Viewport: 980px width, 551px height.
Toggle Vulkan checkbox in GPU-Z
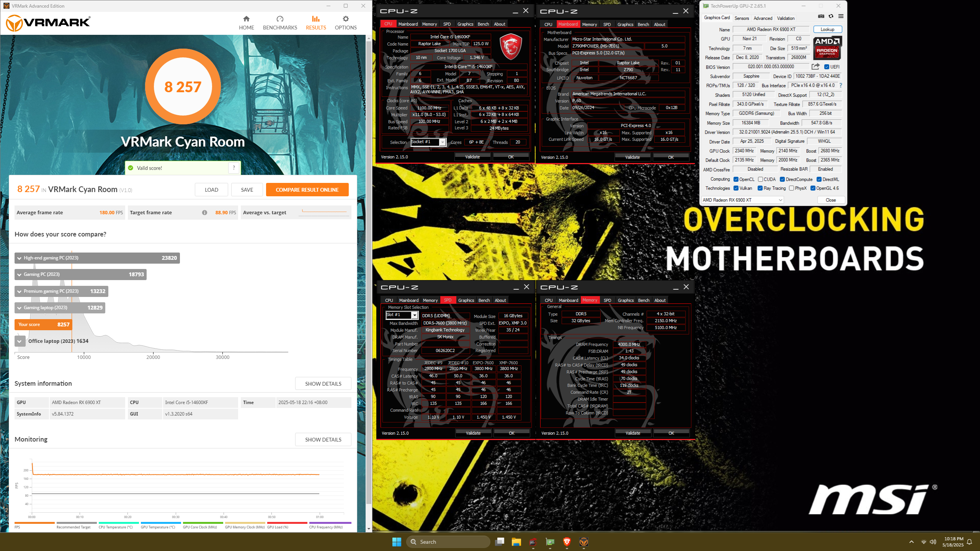736,188
